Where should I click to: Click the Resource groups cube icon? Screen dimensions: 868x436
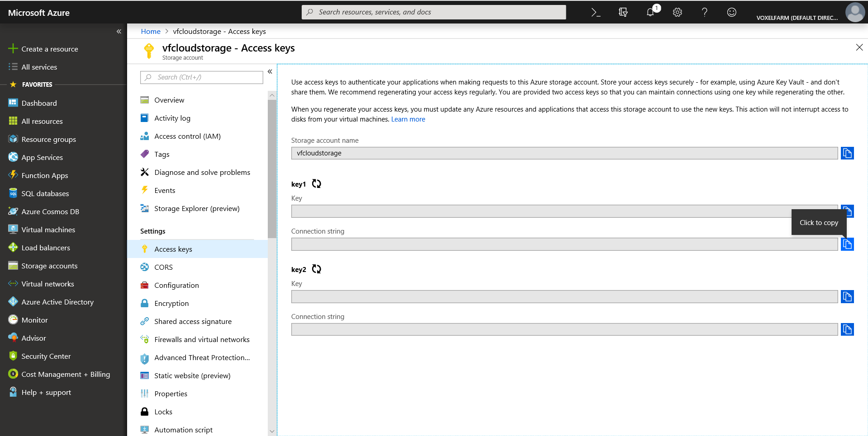click(x=13, y=139)
